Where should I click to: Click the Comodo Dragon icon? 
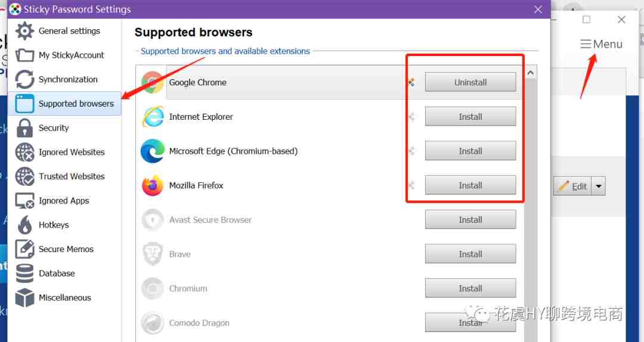(x=153, y=323)
